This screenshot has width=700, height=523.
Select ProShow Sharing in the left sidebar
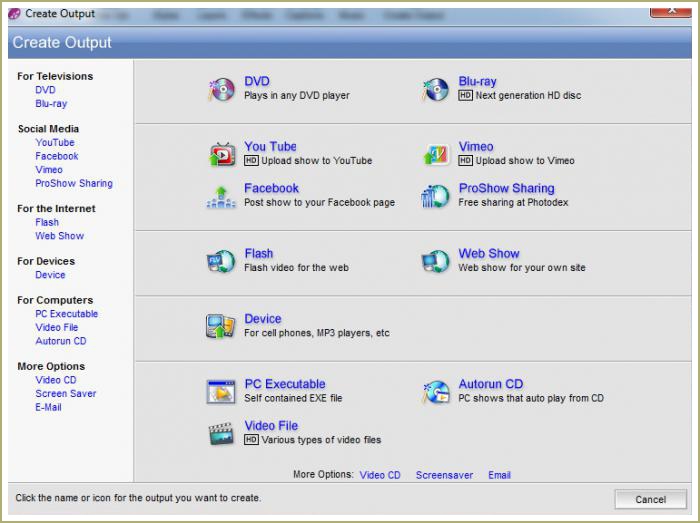(x=74, y=183)
